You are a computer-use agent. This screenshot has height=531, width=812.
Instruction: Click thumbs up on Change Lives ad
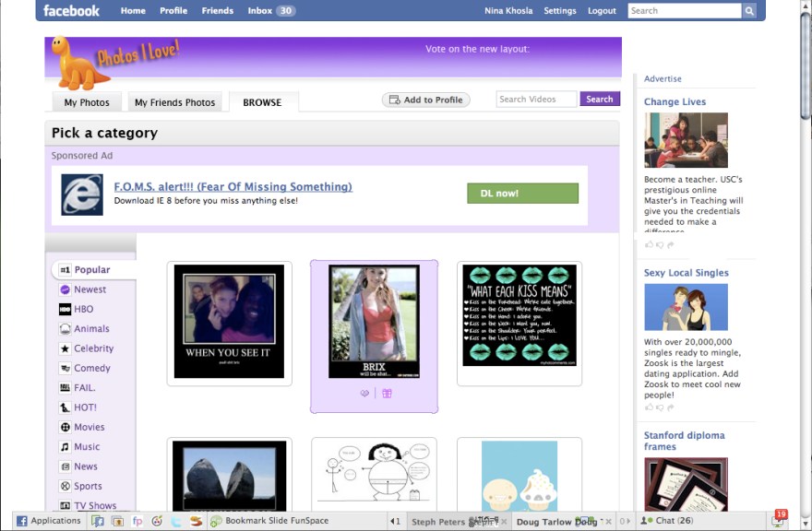point(649,244)
